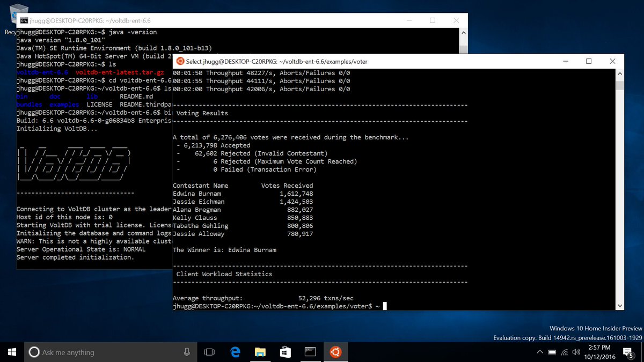Click 'Server completed initialization.' line in back window
This screenshot has width=644, height=362.
(x=75, y=257)
